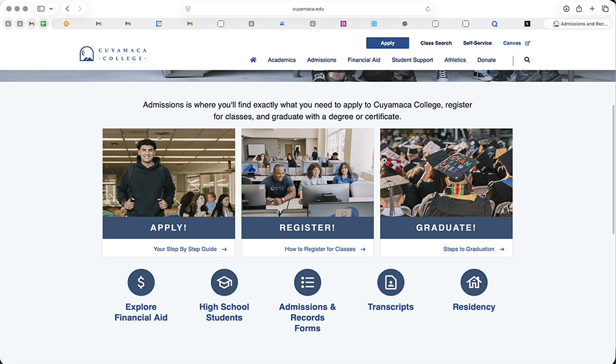This screenshot has width=616, height=364.
Task: Click the browser forward arrow
Action: tap(79, 9)
